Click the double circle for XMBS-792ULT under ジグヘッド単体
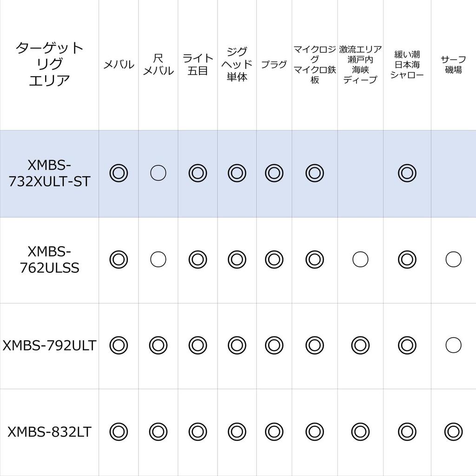Screen dimensions: 476x476 237,345
